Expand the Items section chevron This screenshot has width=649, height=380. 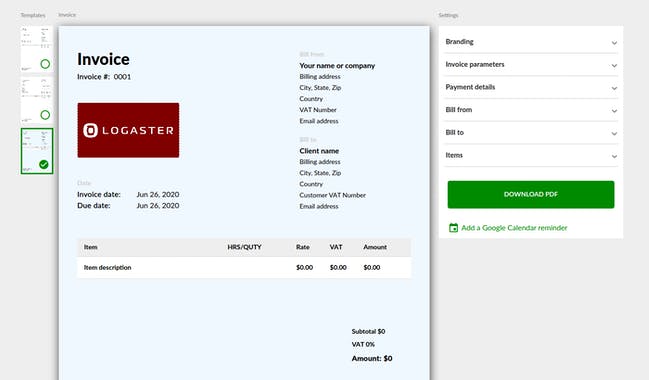click(614, 156)
